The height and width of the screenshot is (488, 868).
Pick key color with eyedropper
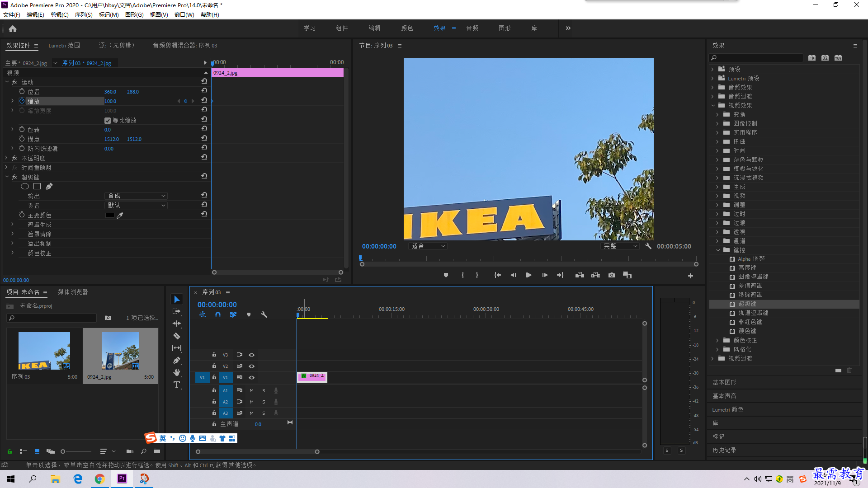pos(120,216)
